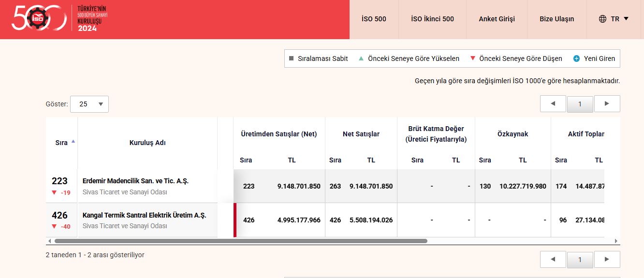Click rank number 426 in Sıra column

point(59,215)
